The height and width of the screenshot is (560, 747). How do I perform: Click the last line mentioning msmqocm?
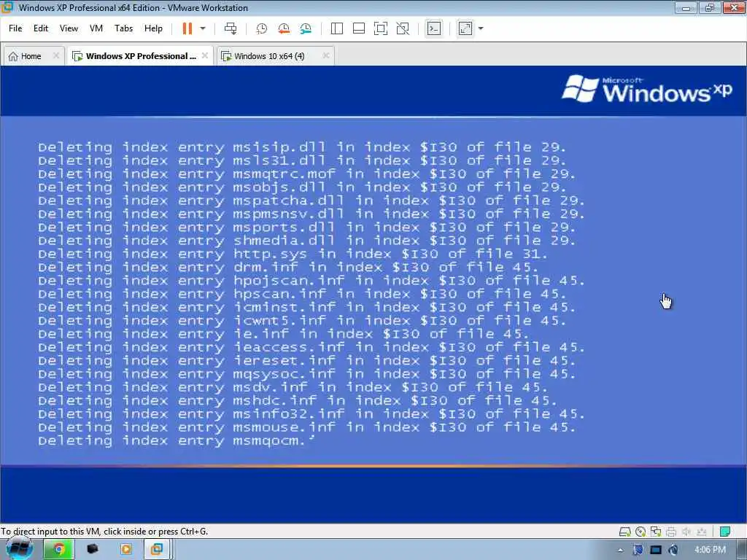[177, 441]
